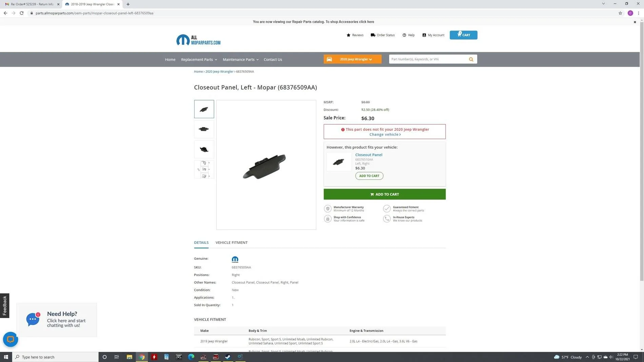
Task: Click the In-House Experts phone icon
Action: (387, 219)
